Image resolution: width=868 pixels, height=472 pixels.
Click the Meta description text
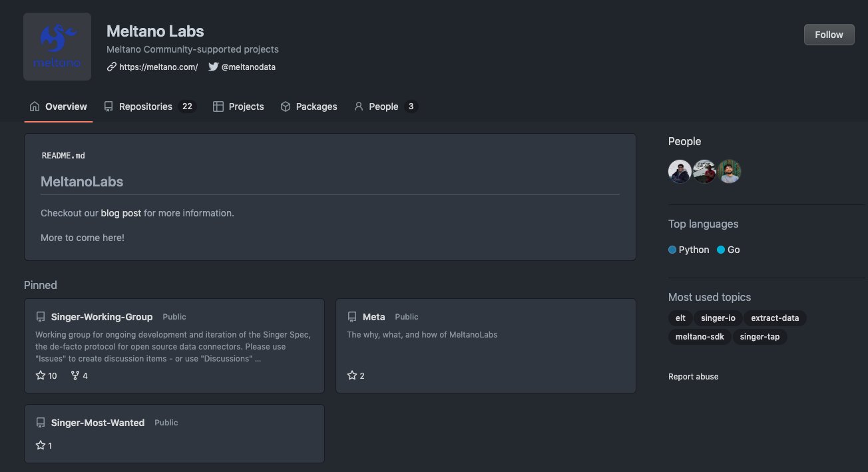point(422,335)
